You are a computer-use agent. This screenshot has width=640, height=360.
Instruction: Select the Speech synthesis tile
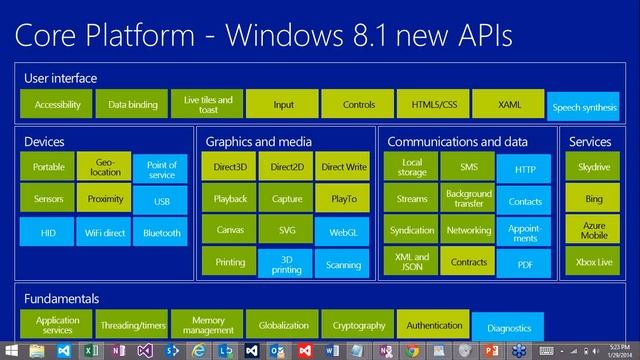point(584,107)
